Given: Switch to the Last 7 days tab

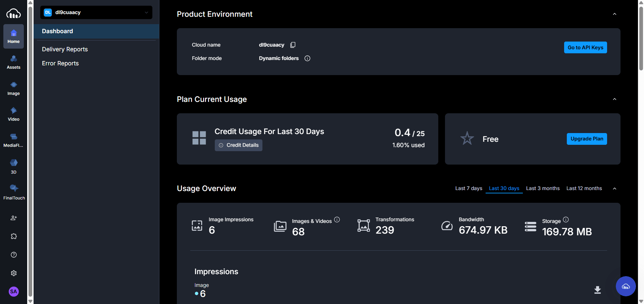Looking at the screenshot, I should point(468,188).
